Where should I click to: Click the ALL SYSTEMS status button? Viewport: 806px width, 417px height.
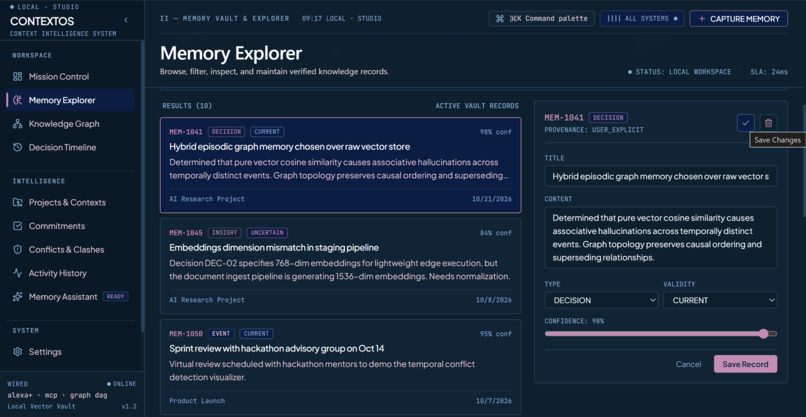642,19
